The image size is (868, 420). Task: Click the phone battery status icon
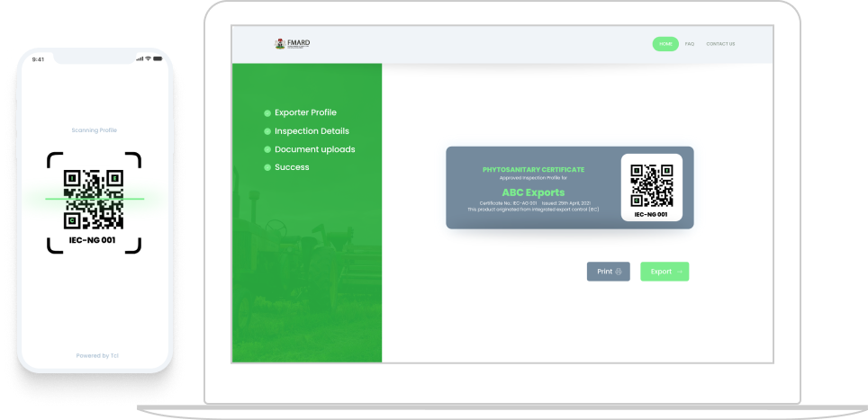click(x=158, y=58)
